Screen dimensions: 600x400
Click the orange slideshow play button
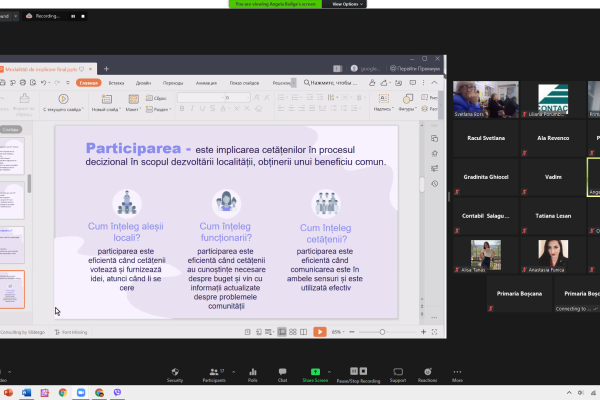[319, 331]
